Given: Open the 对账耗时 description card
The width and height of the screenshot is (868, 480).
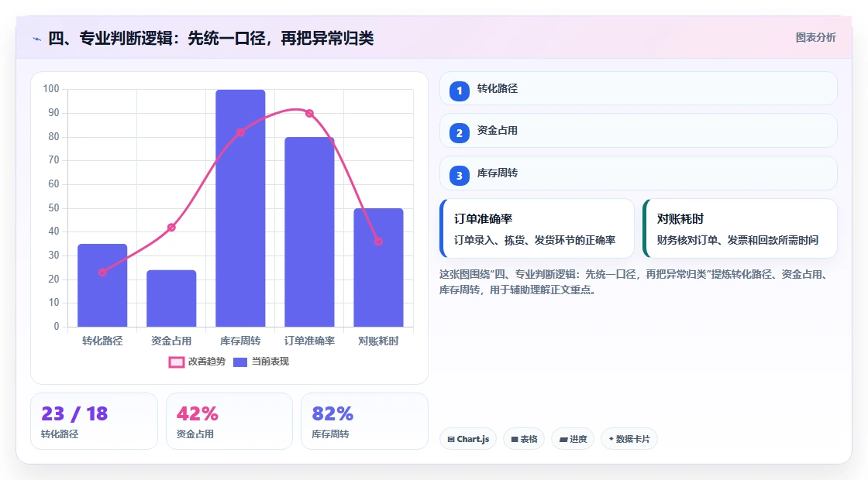Looking at the screenshot, I should coord(740,228).
